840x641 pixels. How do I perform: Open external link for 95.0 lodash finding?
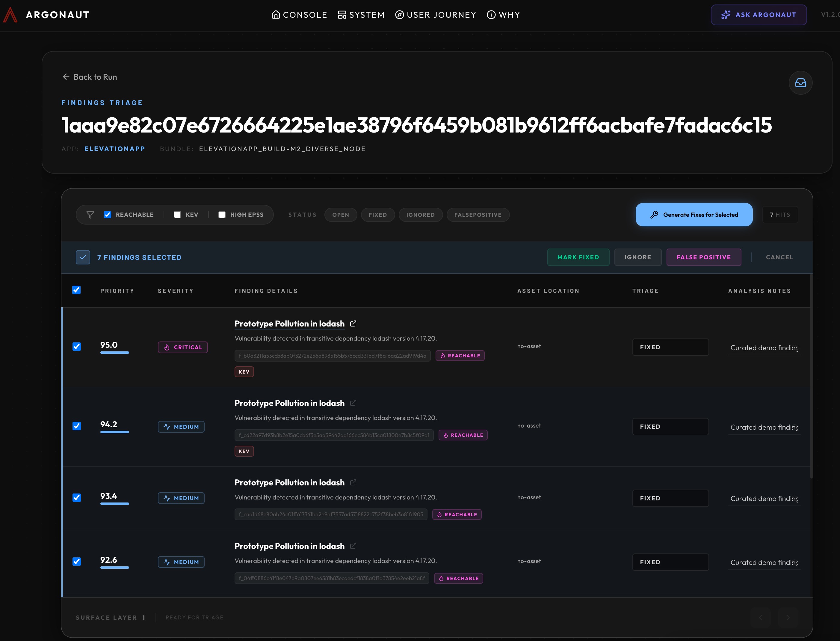(x=353, y=323)
